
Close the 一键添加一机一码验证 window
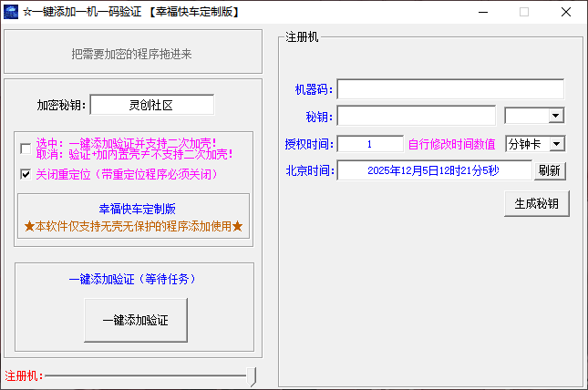[x=565, y=12]
